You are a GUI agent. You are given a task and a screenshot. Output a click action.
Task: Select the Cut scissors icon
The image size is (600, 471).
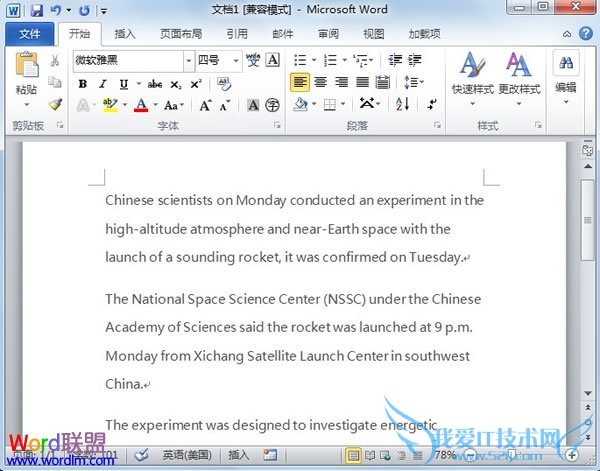[55, 60]
